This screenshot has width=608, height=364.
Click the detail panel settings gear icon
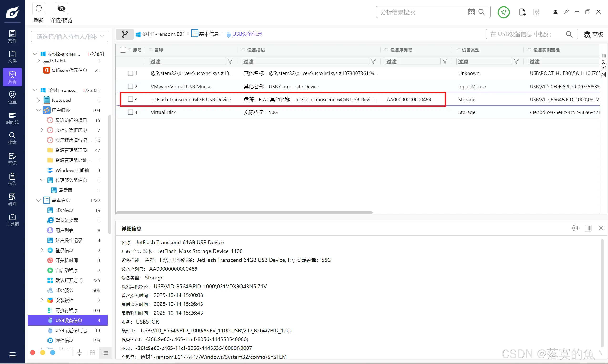575,228
